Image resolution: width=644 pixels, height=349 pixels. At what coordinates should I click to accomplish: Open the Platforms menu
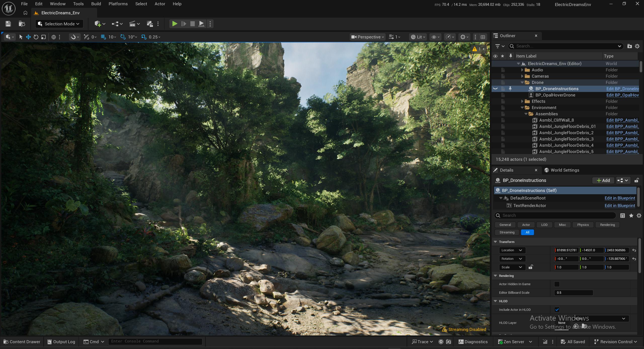pos(118,4)
